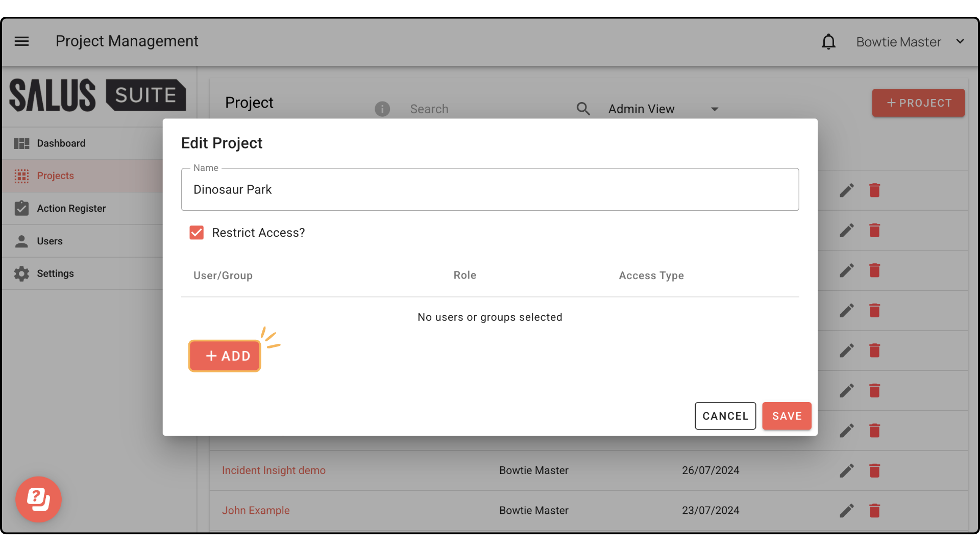This screenshot has height=551, width=980.
Task: Click the project Name input field
Action: point(489,189)
